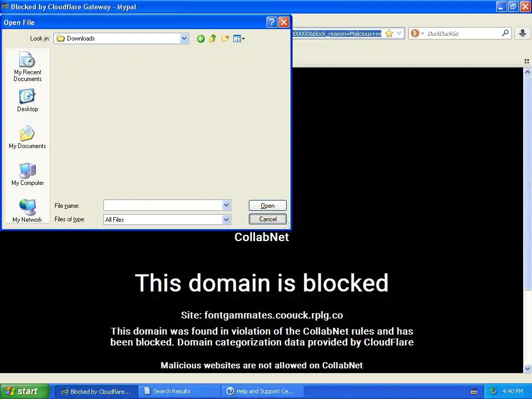Click into the File name field
This screenshot has width=532, height=399.
[163, 205]
